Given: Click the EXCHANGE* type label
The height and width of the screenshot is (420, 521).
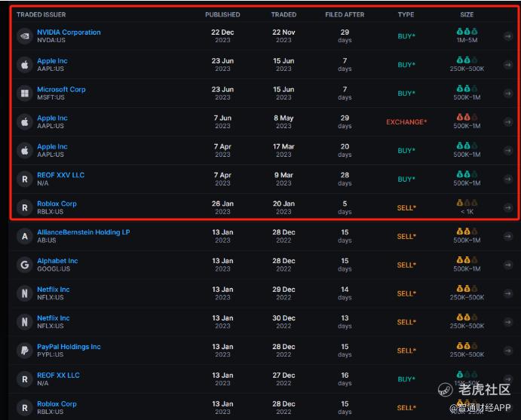Looking at the screenshot, I should click(x=406, y=122).
